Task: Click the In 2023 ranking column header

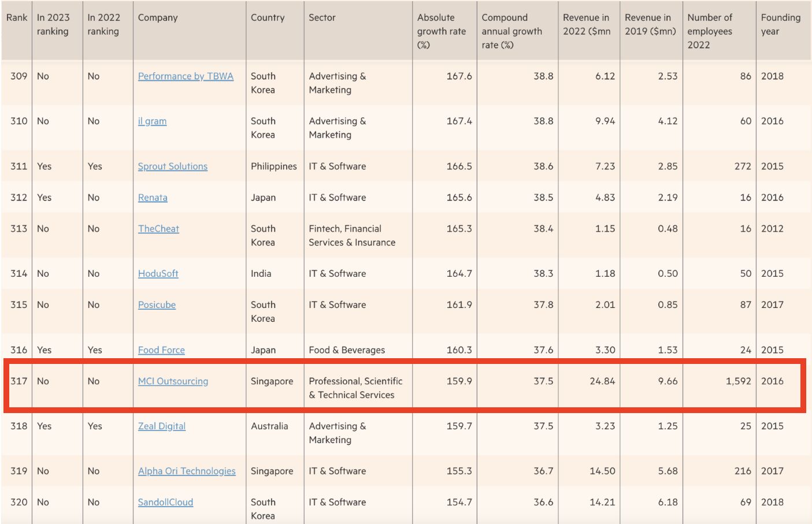Action: [x=53, y=24]
